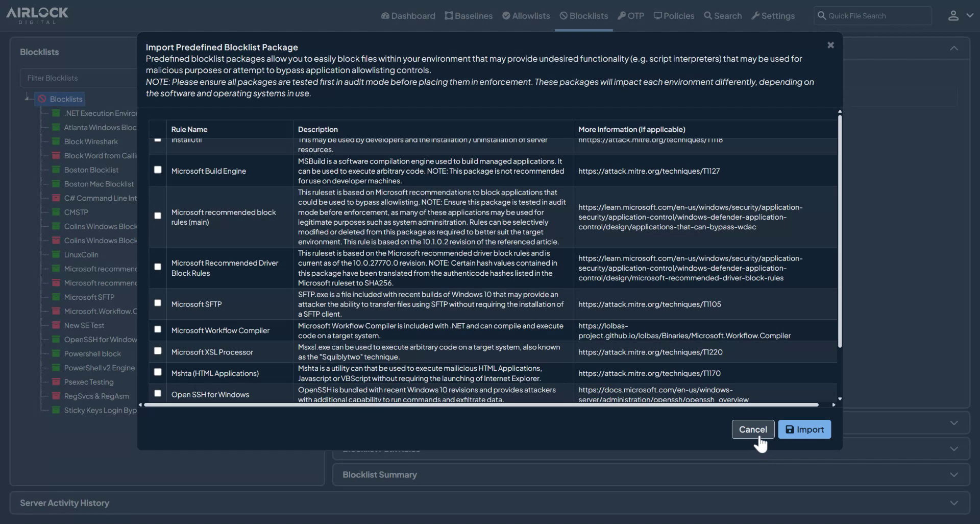
Task: Open Settings via the wrench icon
Action: click(755, 16)
